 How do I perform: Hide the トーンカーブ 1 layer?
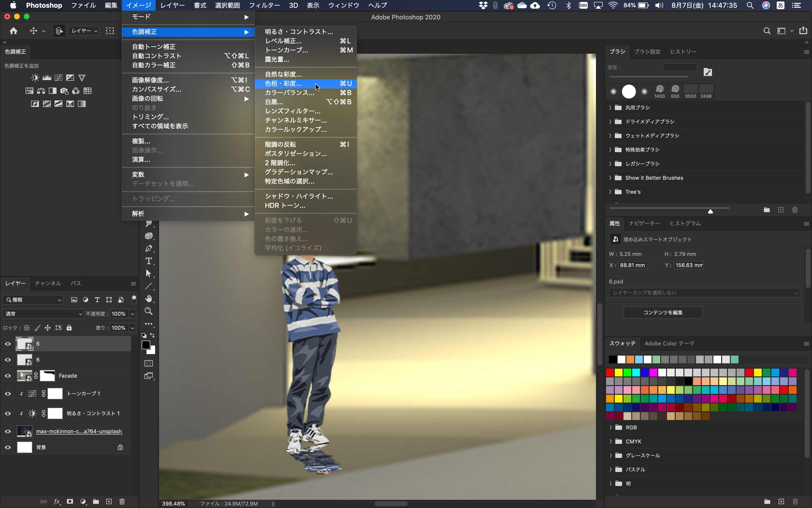coord(8,393)
